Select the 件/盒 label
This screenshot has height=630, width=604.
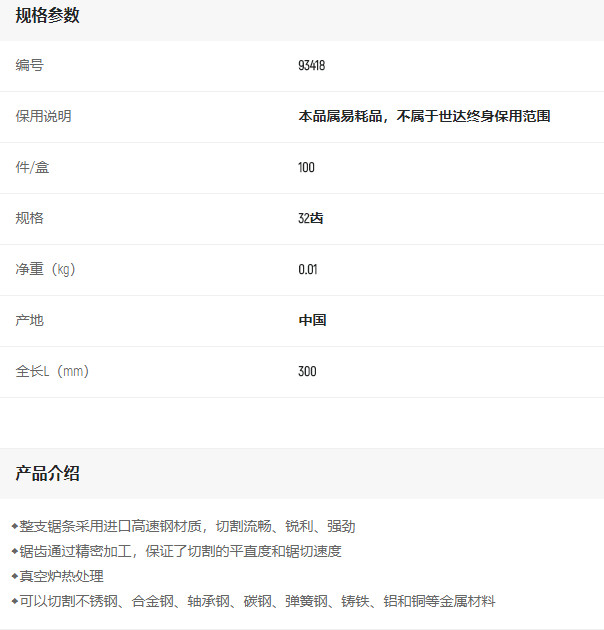(32, 168)
